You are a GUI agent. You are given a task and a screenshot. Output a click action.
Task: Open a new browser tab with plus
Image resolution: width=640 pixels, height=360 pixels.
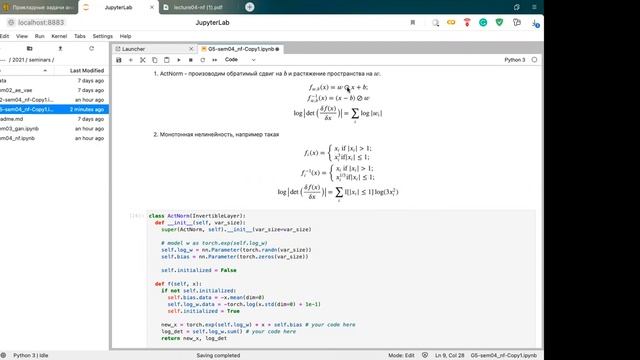250,7
